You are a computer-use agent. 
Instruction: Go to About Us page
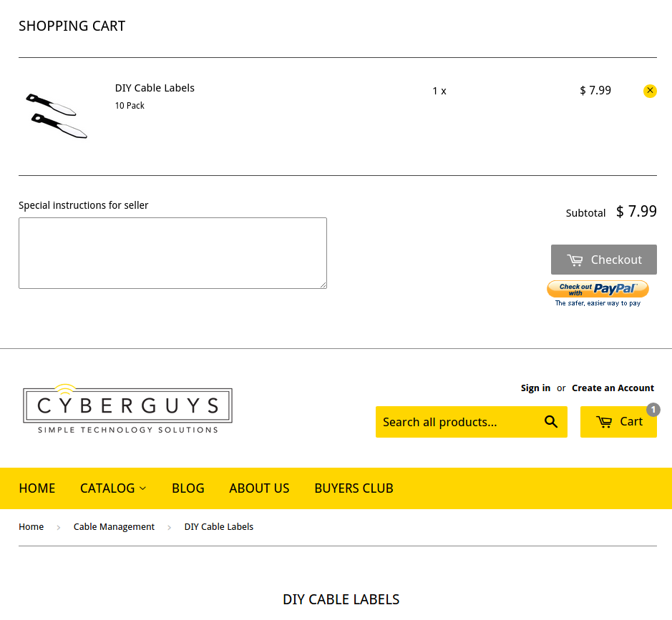tap(259, 488)
